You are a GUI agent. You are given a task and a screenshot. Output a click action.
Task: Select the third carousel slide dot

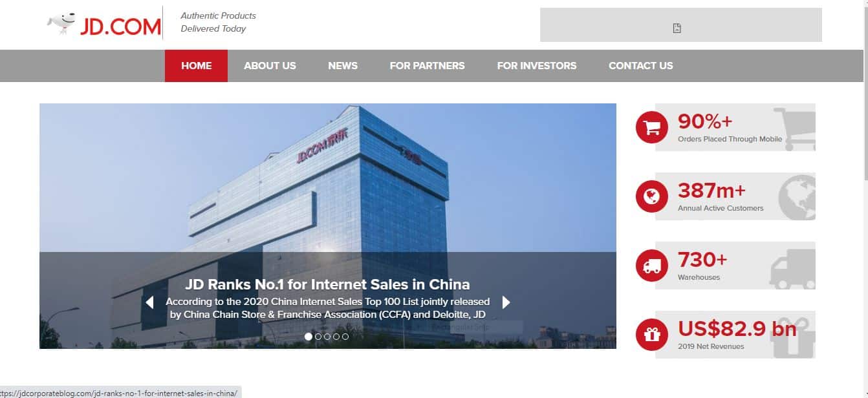327,337
